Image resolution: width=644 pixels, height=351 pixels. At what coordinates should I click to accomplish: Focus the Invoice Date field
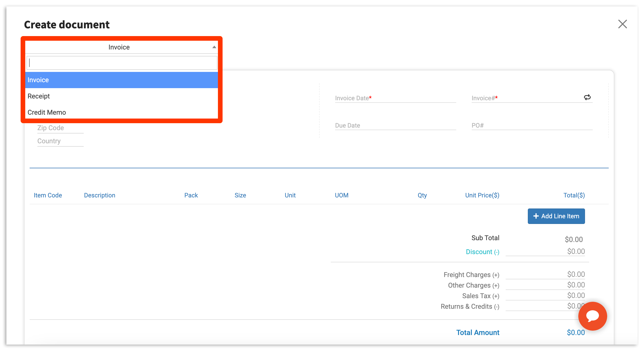pyautogui.click(x=395, y=98)
